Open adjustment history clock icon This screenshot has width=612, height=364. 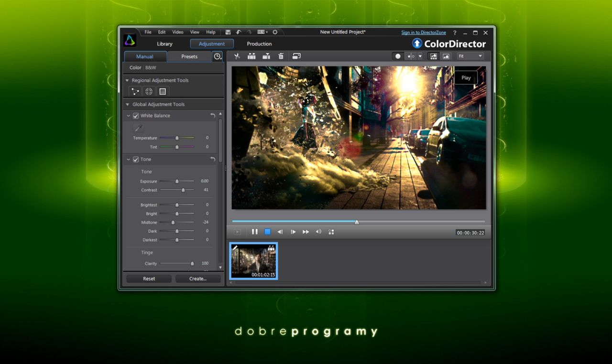coord(218,56)
